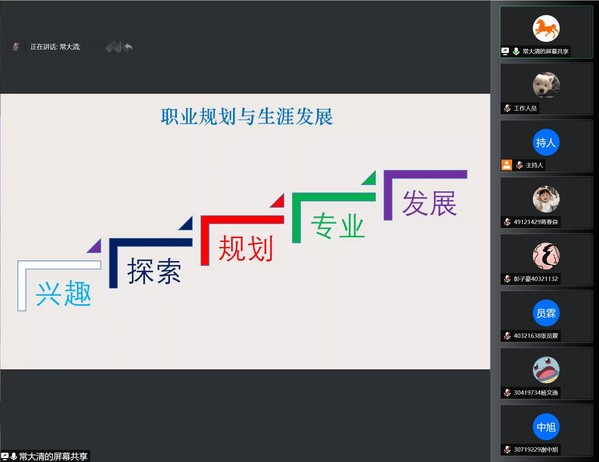599x462 pixels.
Task: Click orange host badge icon beside 主持人
Action: [507, 165]
